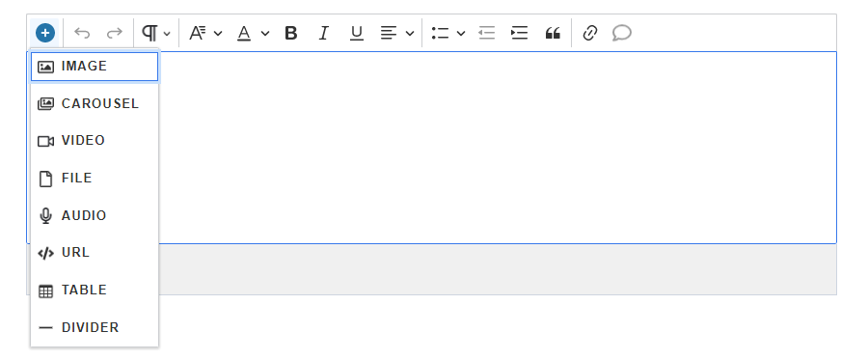Expand the alignment dropdown arrow
Image resolution: width=868 pixels, height=360 pixels.
[410, 34]
